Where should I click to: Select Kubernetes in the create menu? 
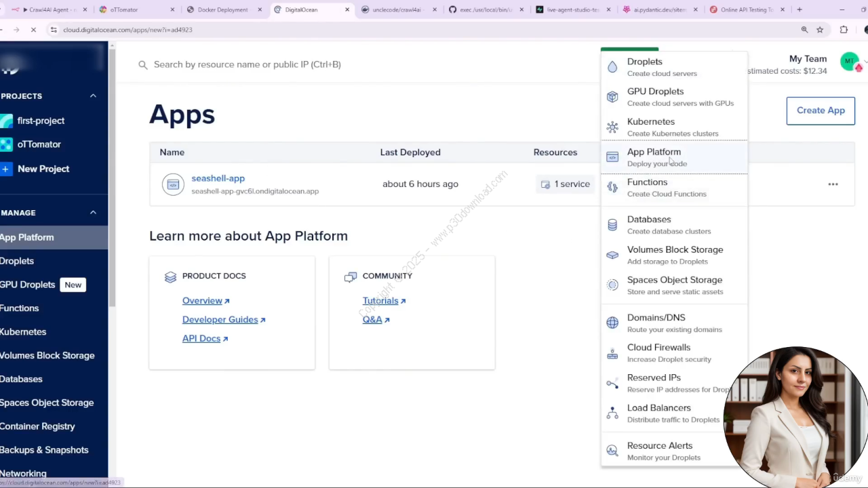[x=674, y=127]
